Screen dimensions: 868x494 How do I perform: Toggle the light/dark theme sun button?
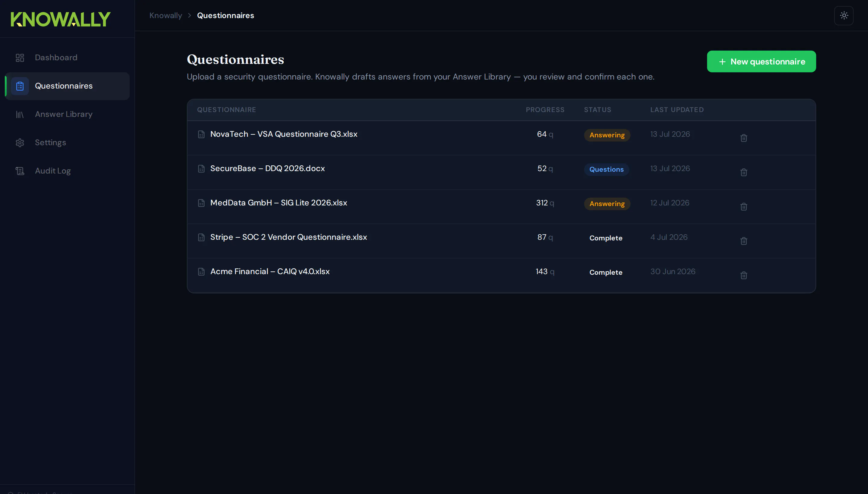pos(844,16)
